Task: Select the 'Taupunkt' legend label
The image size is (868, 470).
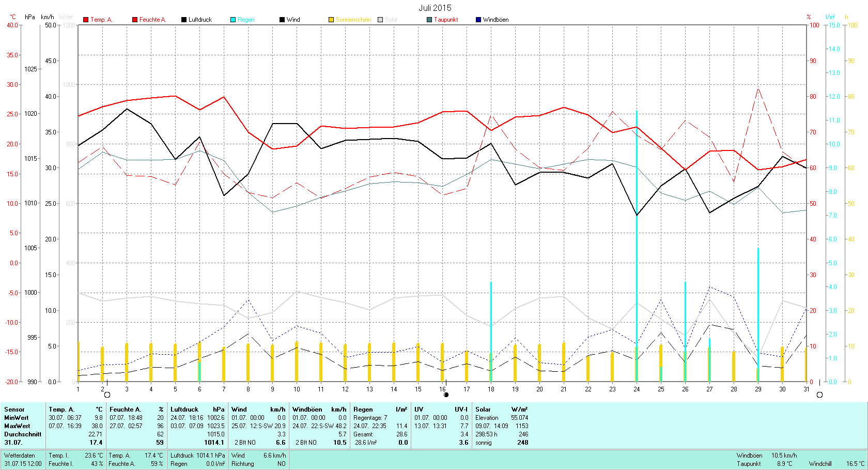Action: [x=446, y=20]
